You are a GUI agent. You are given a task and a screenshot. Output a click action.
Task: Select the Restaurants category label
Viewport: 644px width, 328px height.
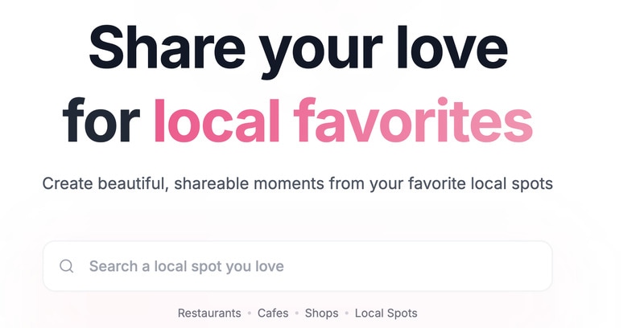[209, 313]
